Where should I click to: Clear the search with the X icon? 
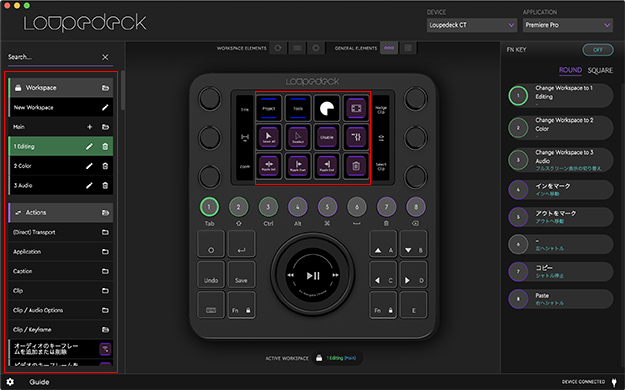point(105,57)
